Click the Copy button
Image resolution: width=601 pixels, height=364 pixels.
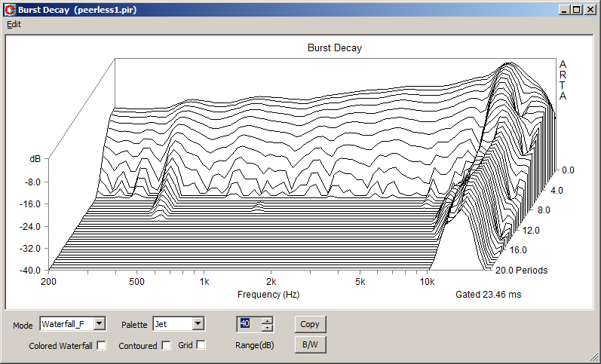(310, 324)
